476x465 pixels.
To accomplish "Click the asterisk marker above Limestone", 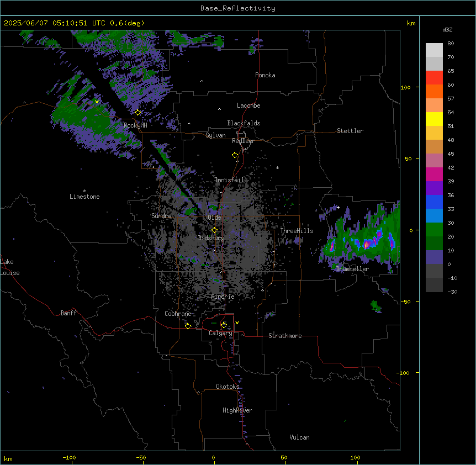I will (84, 191).
